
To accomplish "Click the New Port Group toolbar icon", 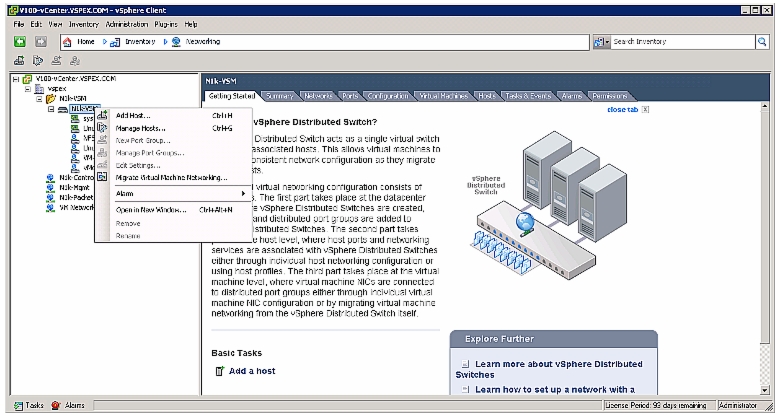I will pyautogui.click(x=56, y=61).
